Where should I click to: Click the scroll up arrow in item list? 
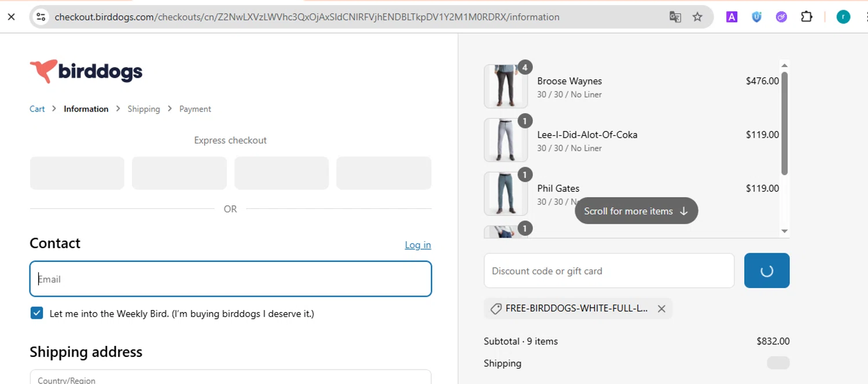click(x=785, y=65)
